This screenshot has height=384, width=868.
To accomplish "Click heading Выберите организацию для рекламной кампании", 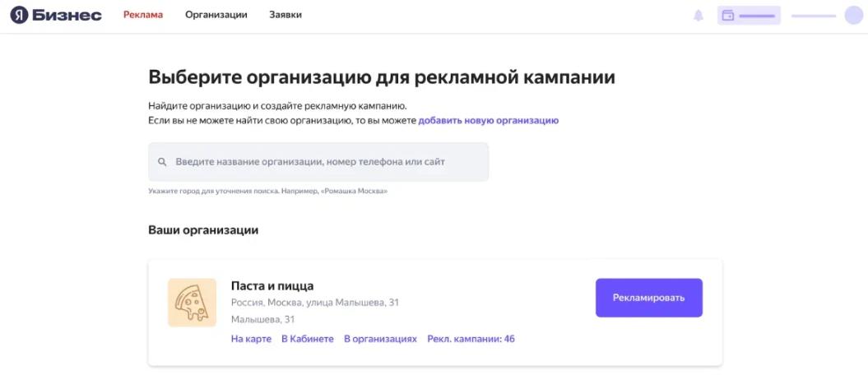I will point(382,77).
